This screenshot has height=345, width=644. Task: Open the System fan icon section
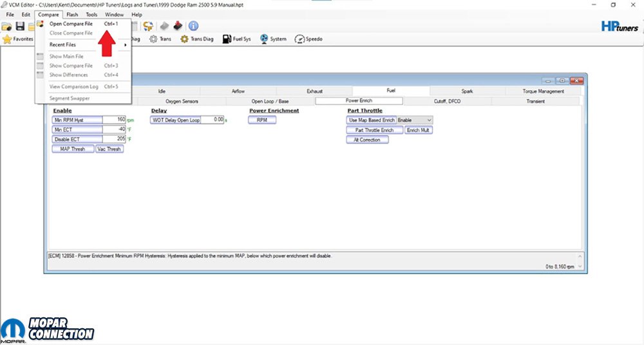click(273, 39)
